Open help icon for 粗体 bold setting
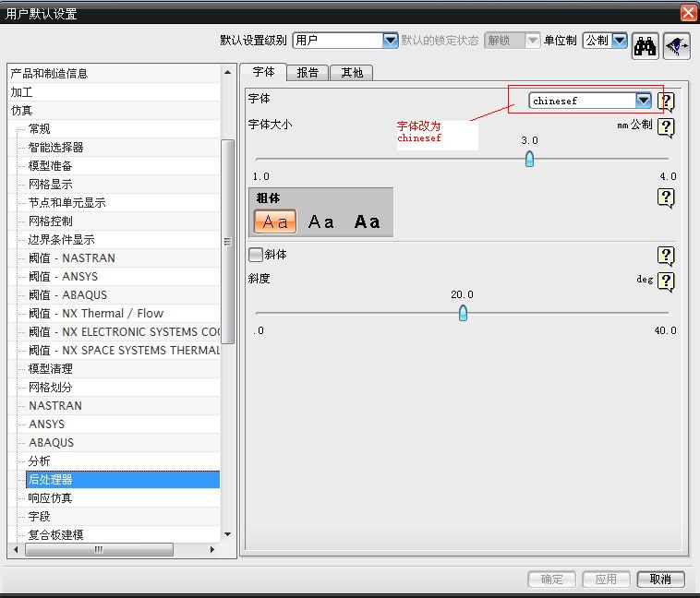 (x=666, y=198)
